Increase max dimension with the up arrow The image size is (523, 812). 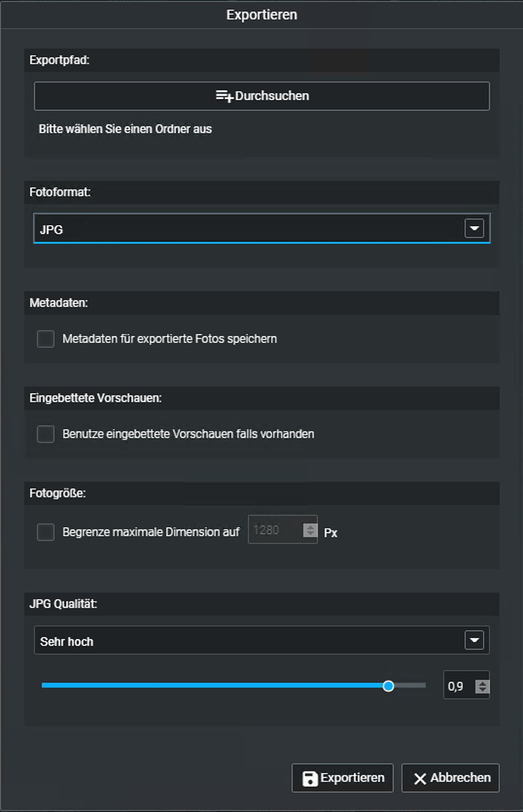(x=310, y=527)
